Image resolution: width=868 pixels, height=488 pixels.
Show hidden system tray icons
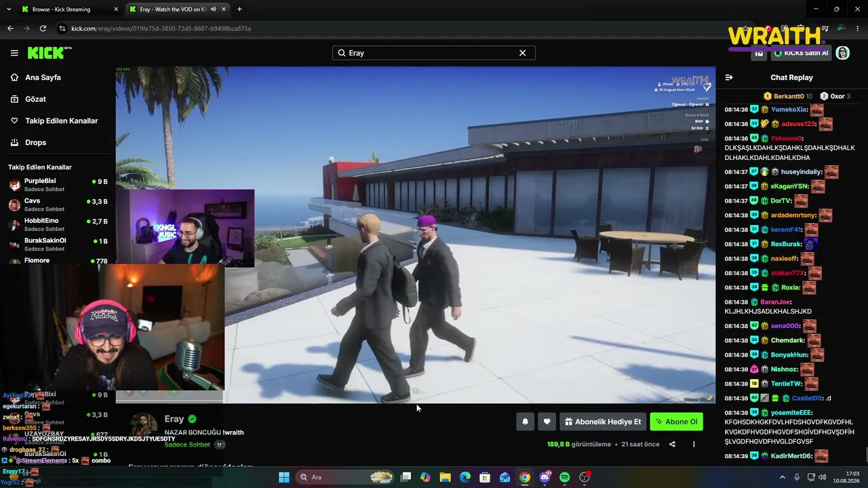coord(782,477)
